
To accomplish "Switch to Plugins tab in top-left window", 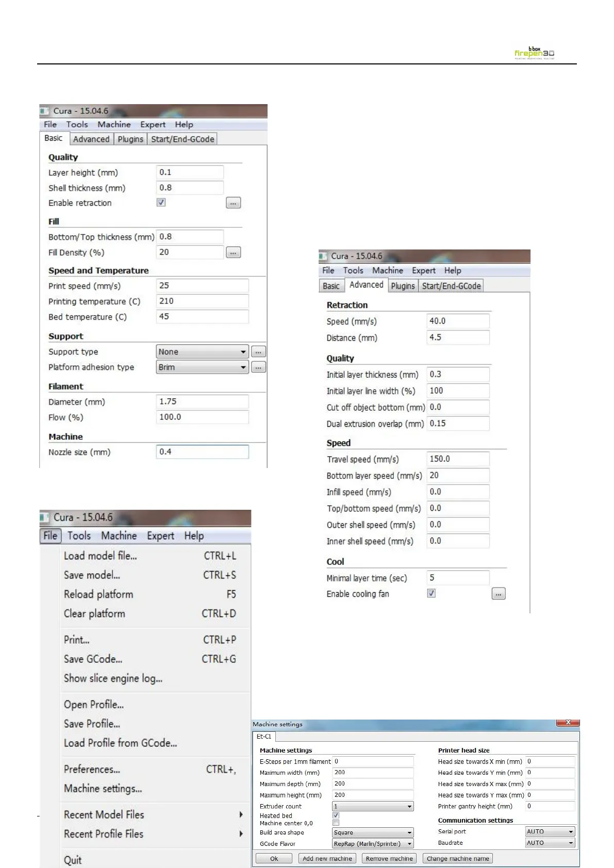I will tap(130, 139).
